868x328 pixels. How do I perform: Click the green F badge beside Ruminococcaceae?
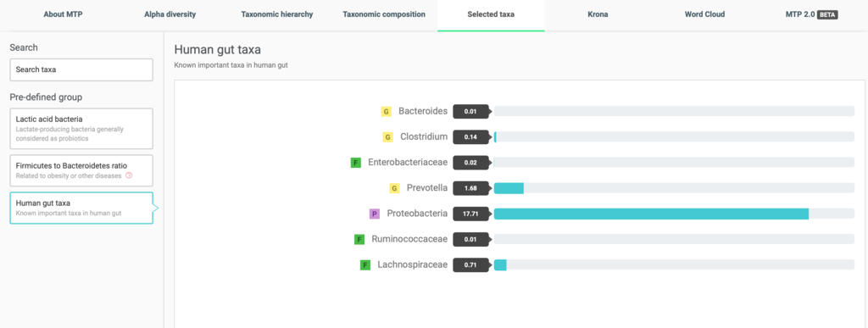pyautogui.click(x=359, y=240)
